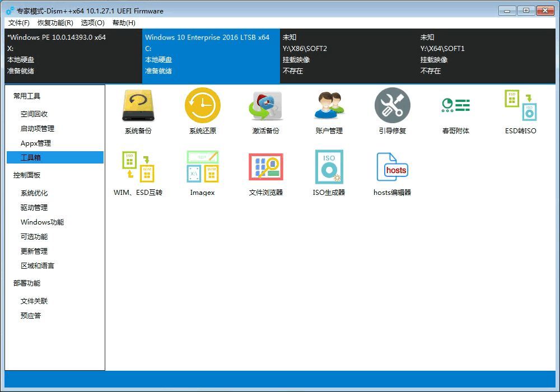The width and height of the screenshot is (560, 392).
Task: Select the Y:\X86\SOFT2 mounted image tile
Action: point(348,56)
